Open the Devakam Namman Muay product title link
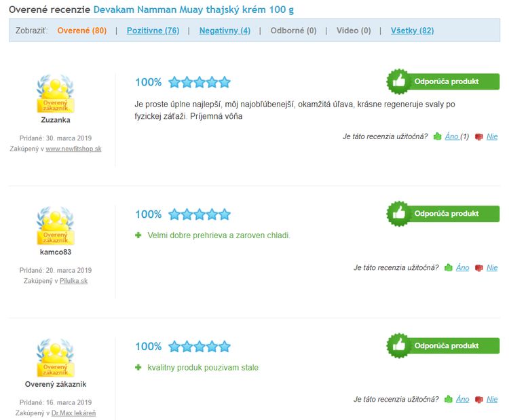Image resolution: width=509 pixels, height=420 pixels. coord(193,9)
